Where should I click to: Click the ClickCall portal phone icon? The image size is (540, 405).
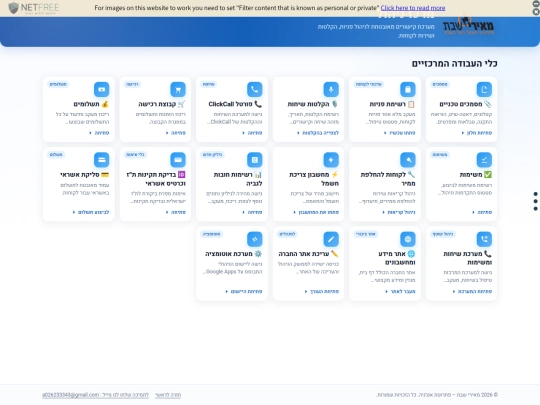pos(255,90)
